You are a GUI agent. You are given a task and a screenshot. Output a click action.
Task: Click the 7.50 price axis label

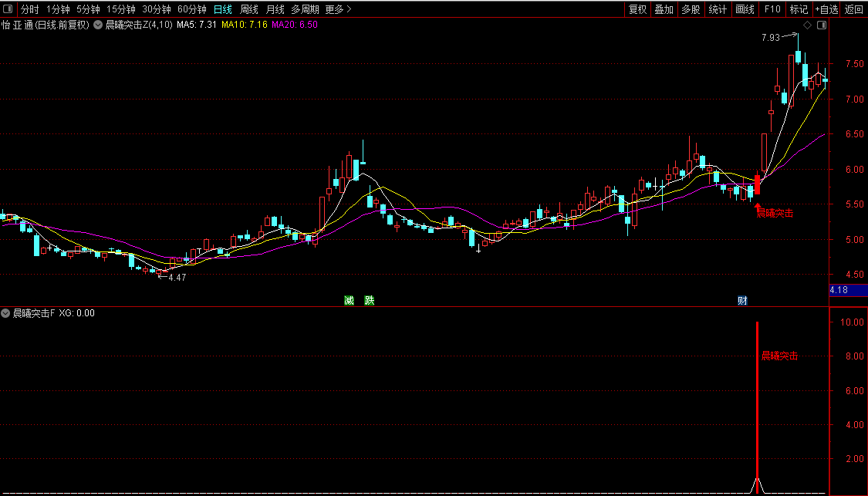click(x=854, y=64)
